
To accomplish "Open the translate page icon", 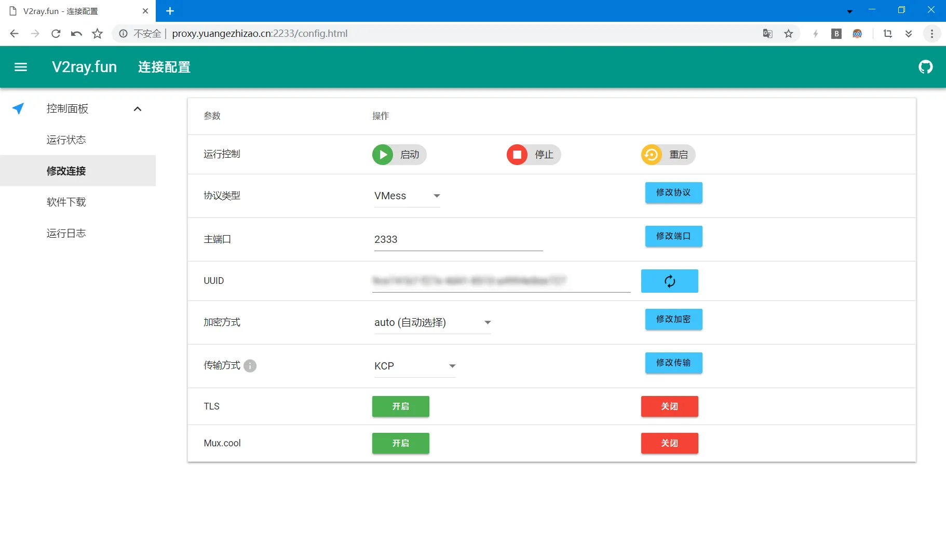I will click(767, 34).
